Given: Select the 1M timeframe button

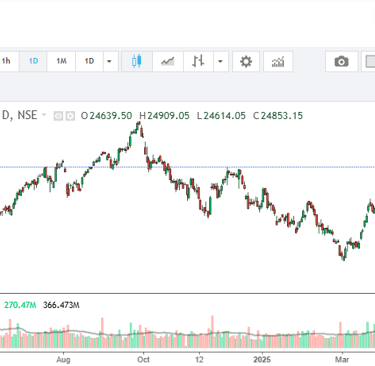Looking at the screenshot, I should pyautogui.click(x=61, y=61).
